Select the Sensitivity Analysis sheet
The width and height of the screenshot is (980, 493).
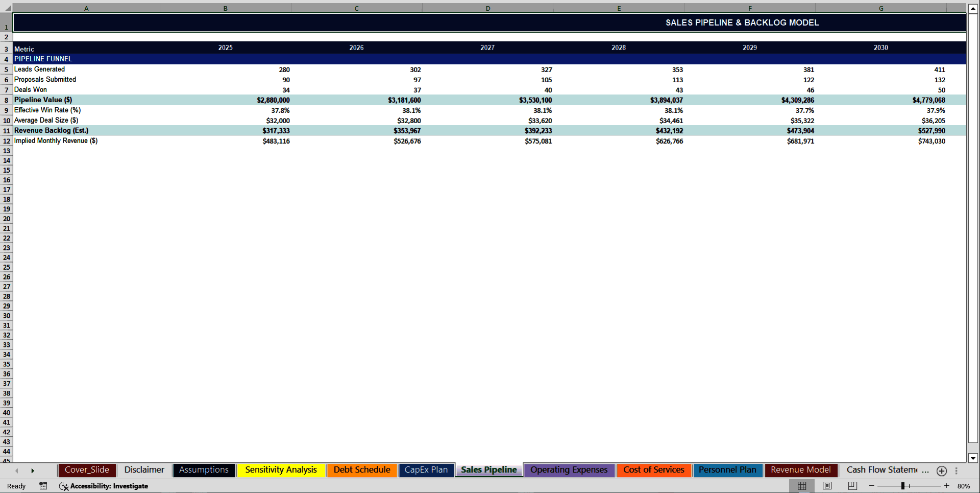(281, 470)
